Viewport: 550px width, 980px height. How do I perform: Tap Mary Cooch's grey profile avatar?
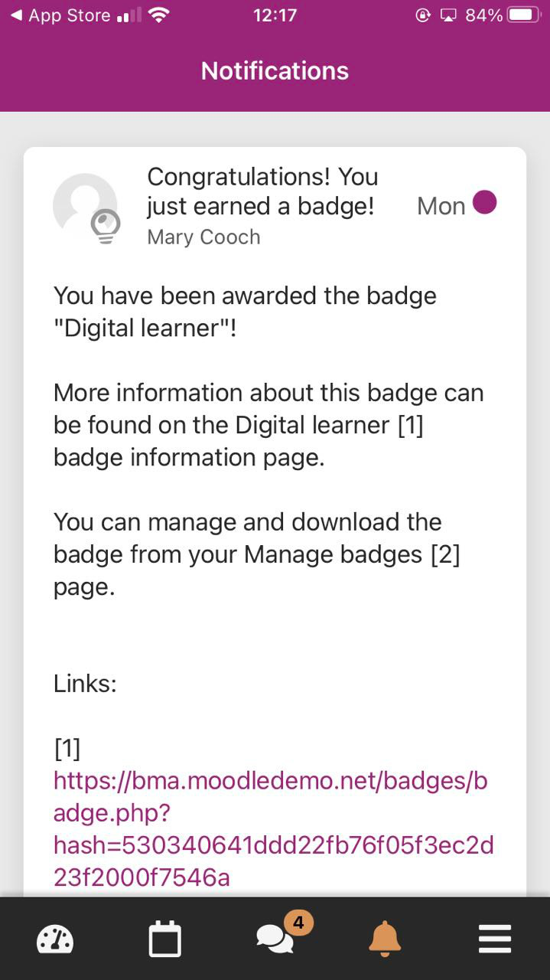click(84, 205)
